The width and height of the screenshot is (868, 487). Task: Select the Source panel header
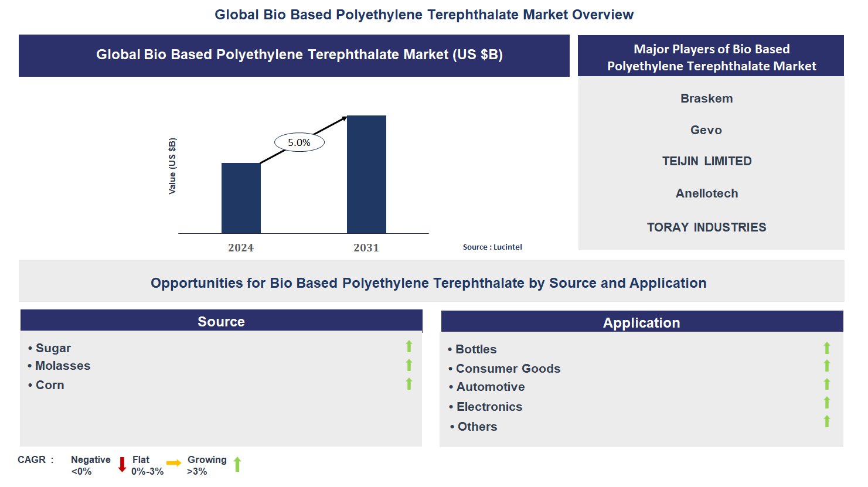[222, 321]
